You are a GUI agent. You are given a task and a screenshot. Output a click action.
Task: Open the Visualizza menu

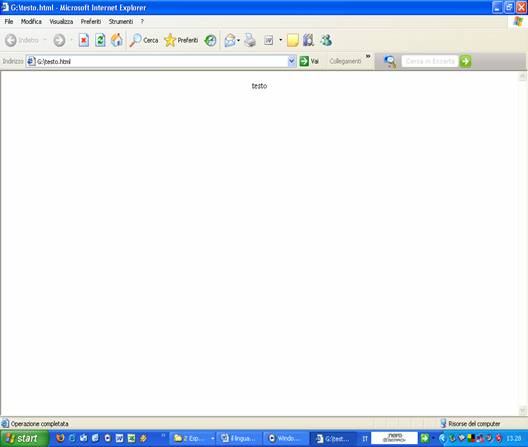(61, 22)
